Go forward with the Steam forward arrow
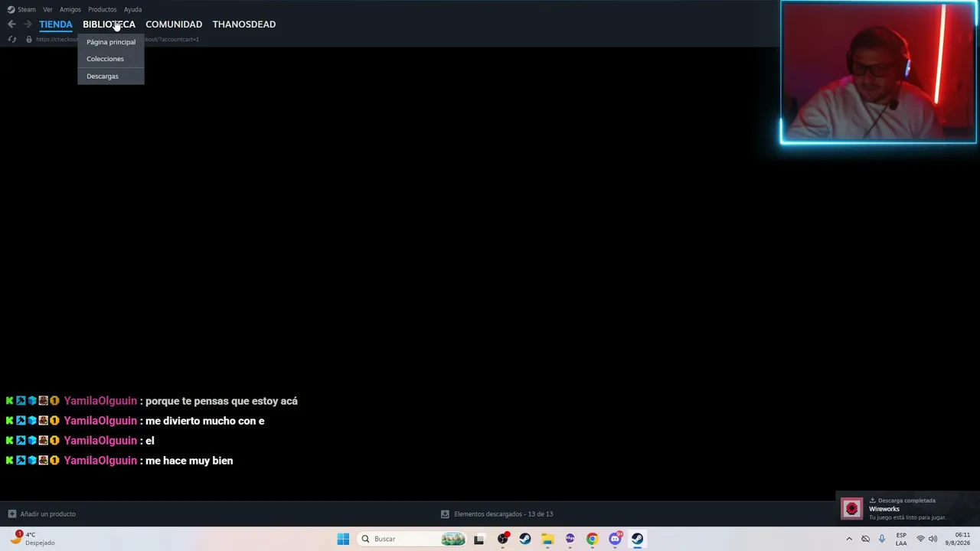This screenshot has width=980, height=551. (28, 24)
